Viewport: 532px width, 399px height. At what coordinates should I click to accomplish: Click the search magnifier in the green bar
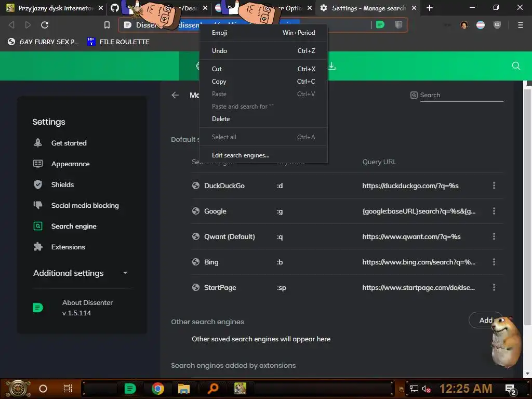[x=516, y=66]
